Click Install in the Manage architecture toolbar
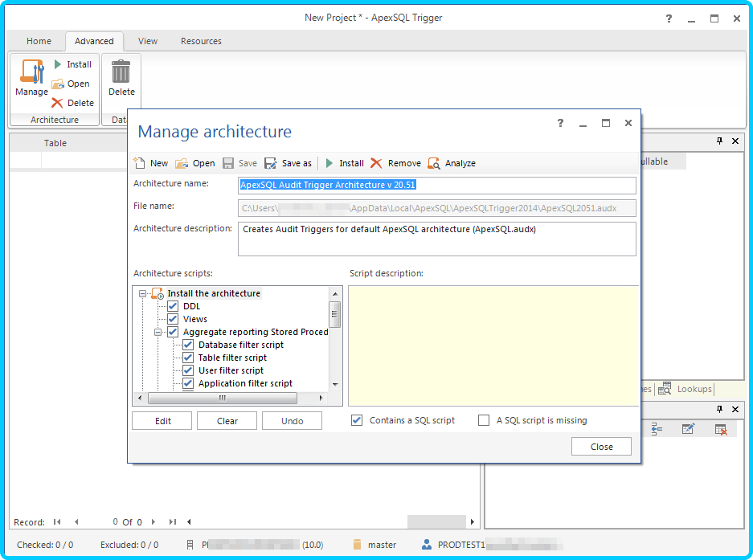This screenshot has height=560, width=753. coord(345,163)
